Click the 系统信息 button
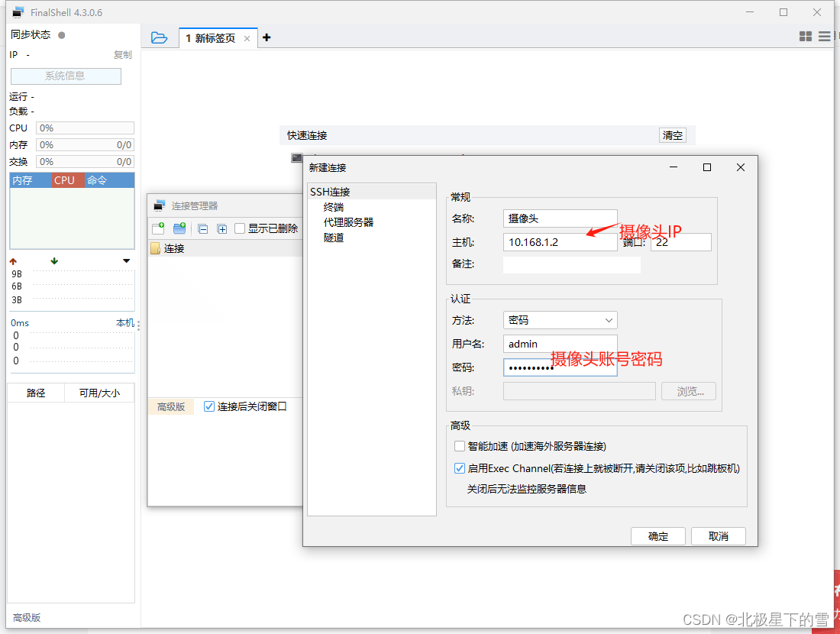 66,76
